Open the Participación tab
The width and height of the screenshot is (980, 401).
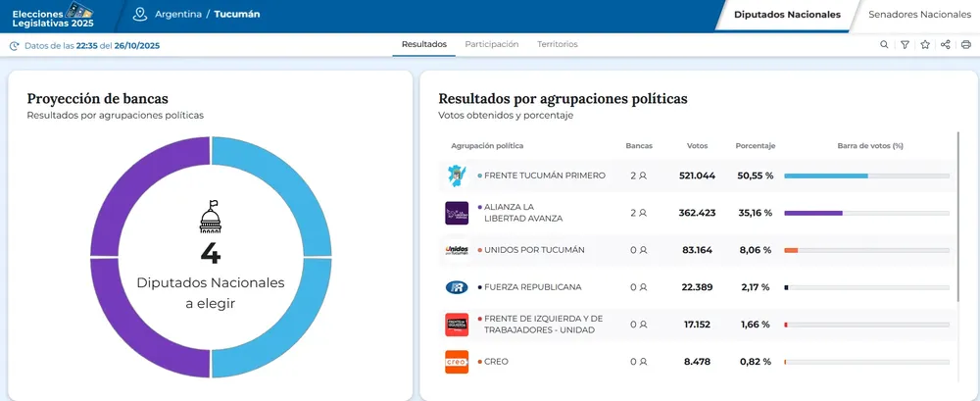pyautogui.click(x=491, y=45)
